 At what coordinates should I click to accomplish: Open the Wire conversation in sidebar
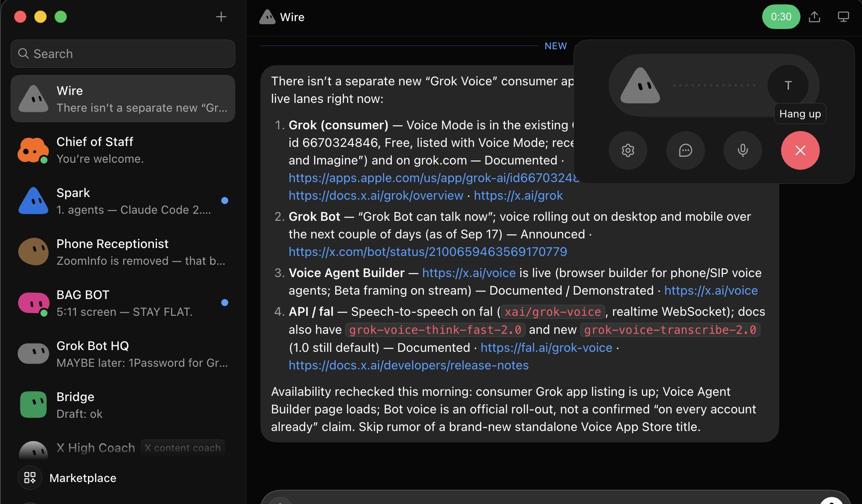pyautogui.click(x=123, y=99)
